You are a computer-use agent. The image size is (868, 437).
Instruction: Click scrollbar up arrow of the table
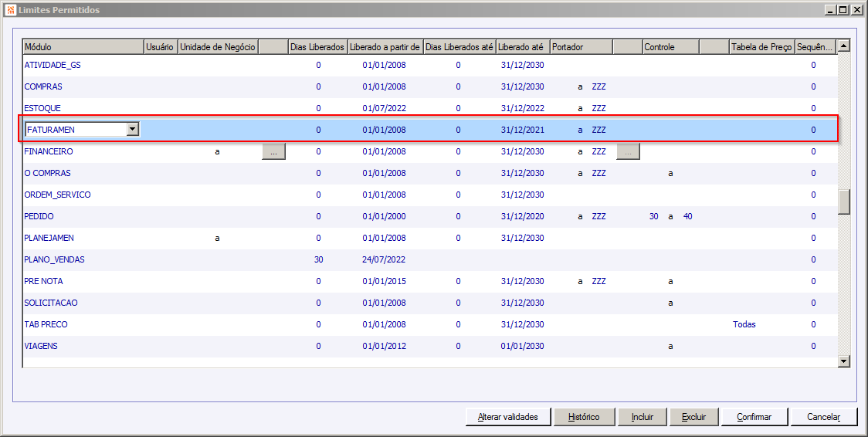click(x=843, y=46)
